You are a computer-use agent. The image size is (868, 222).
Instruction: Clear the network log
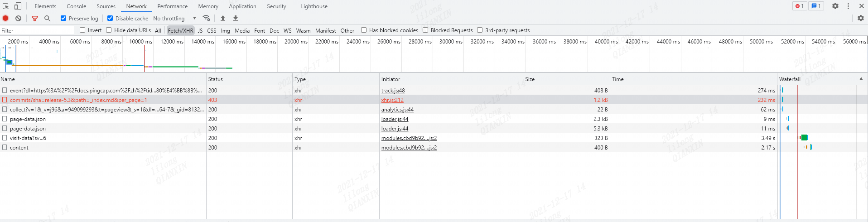click(18, 18)
